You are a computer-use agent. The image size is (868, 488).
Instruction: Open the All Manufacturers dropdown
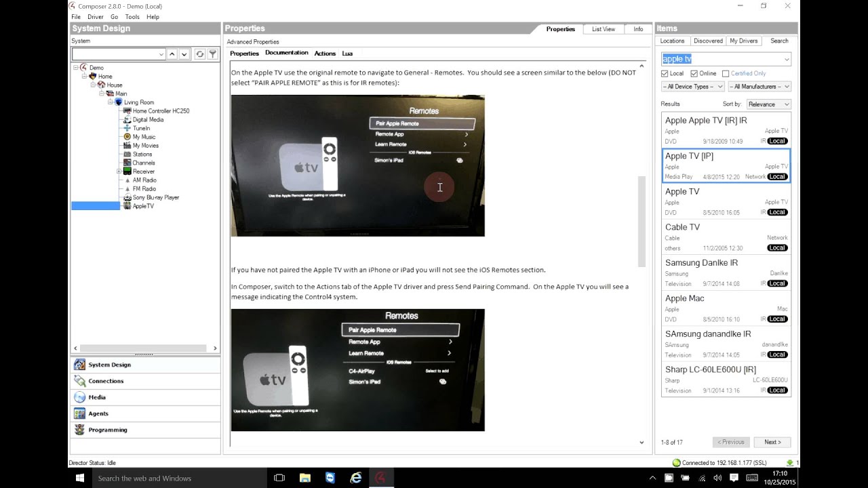point(759,87)
